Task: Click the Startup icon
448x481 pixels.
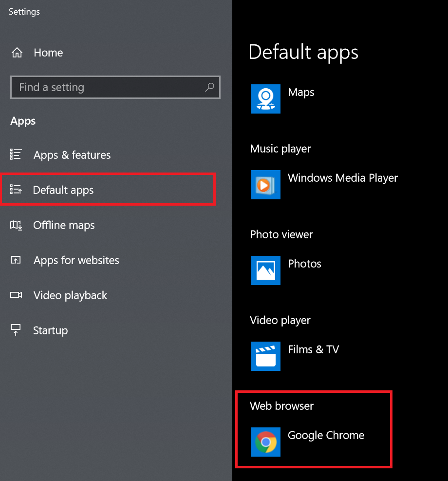Action: coord(16,330)
